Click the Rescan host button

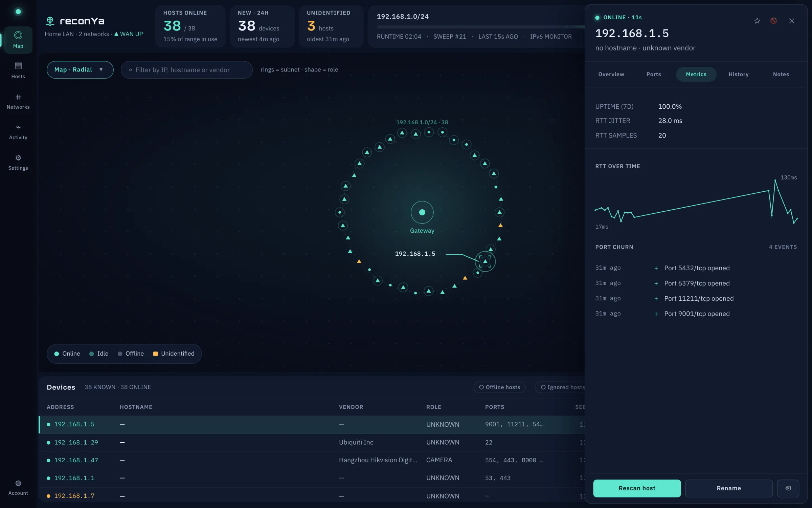click(637, 488)
